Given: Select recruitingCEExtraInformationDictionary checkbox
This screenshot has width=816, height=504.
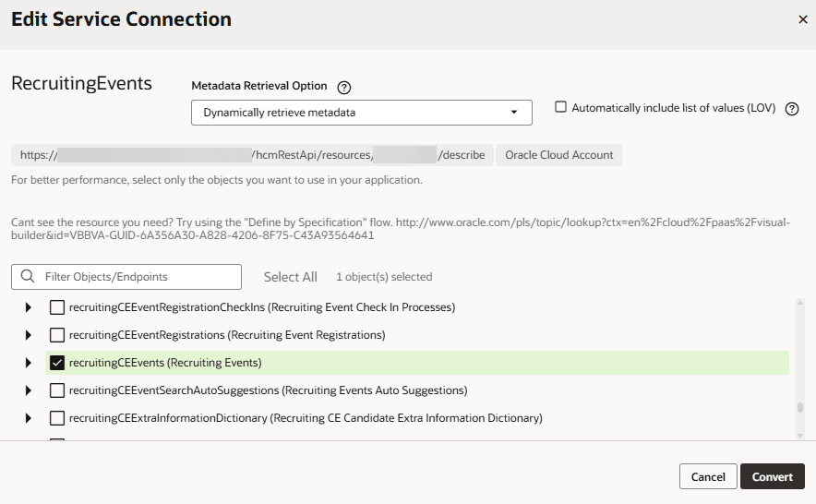Looking at the screenshot, I should tap(57, 418).
